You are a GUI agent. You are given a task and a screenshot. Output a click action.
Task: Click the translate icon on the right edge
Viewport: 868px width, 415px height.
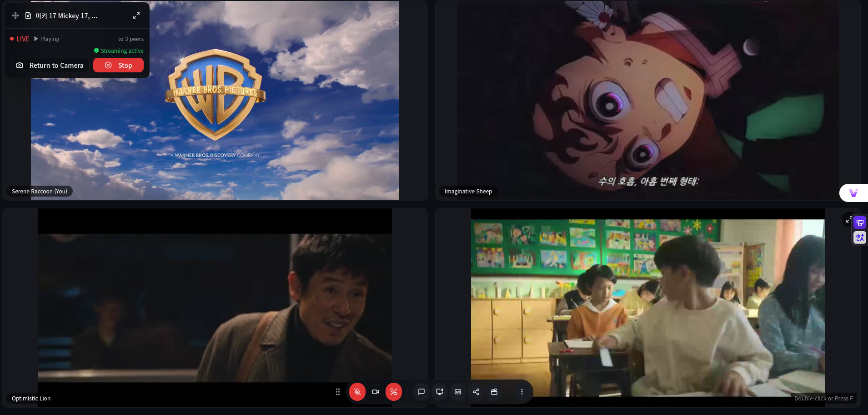click(860, 238)
